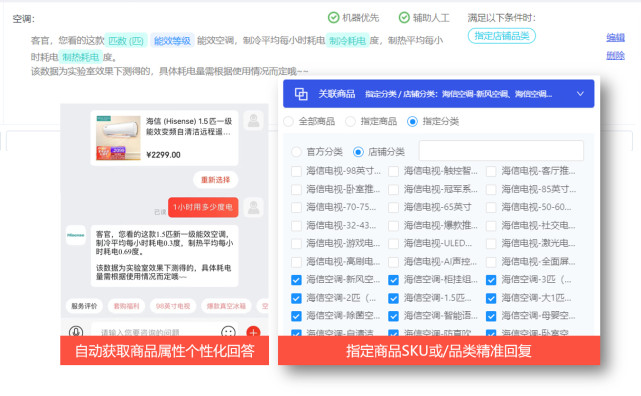Open the emoji smiley picker
This screenshot has width=641, height=396.
[228, 331]
